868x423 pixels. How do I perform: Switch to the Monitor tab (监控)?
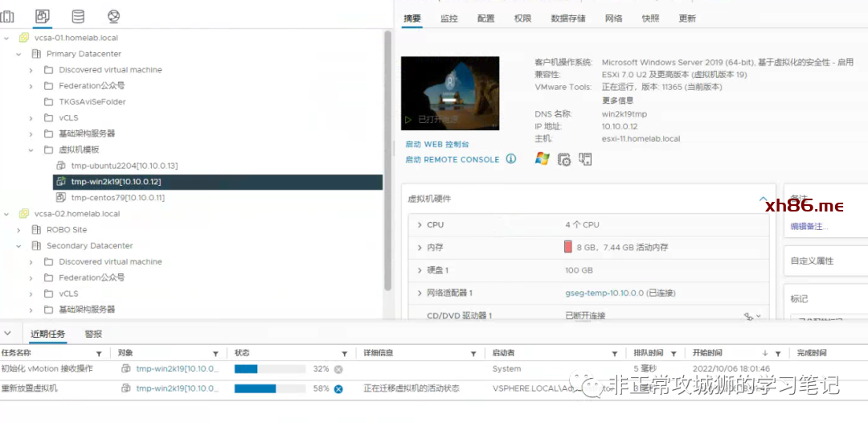click(449, 18)
